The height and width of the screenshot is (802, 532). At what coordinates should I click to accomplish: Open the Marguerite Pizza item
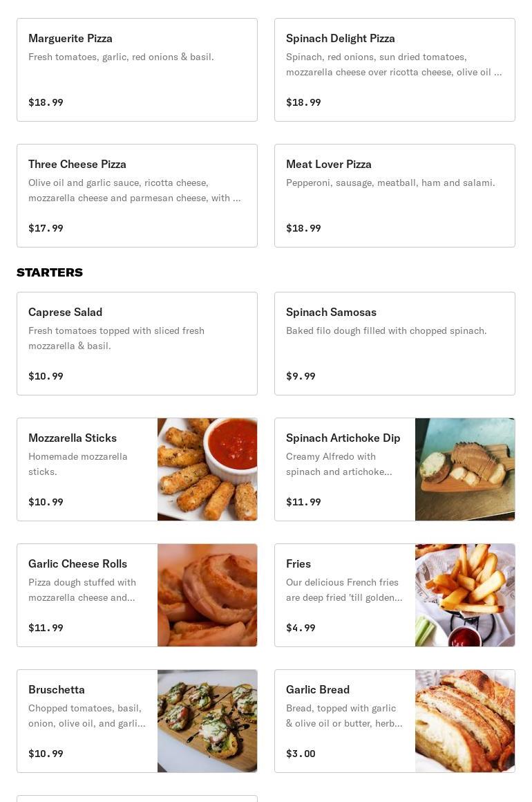[137, 70]
